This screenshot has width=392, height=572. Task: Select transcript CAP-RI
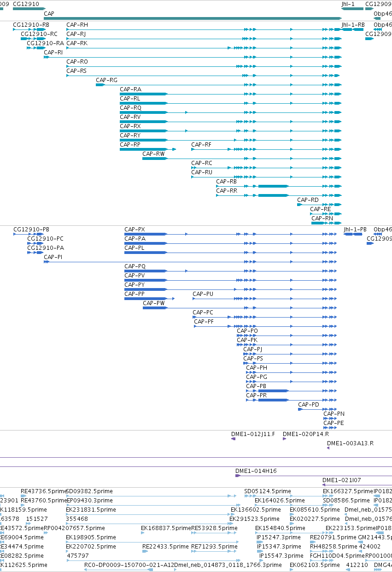pyautogui.click(x=193, y=57)
